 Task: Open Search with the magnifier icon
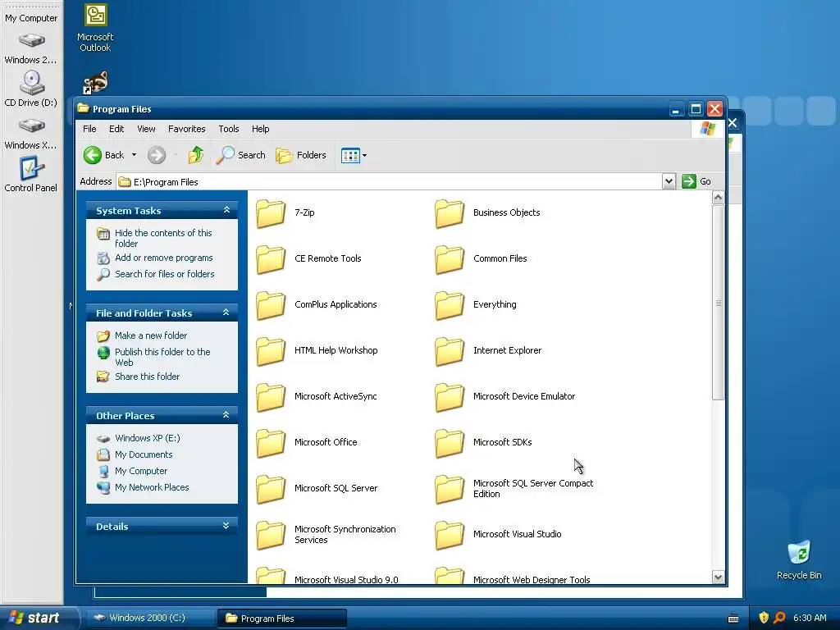pyautogui.click(x=240, y=155)
